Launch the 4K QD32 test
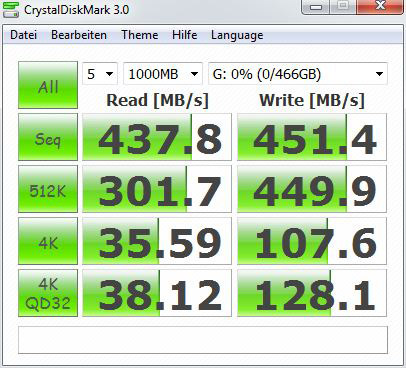The height and width of the screenshot is (368, 406). (x=48, y=293)
